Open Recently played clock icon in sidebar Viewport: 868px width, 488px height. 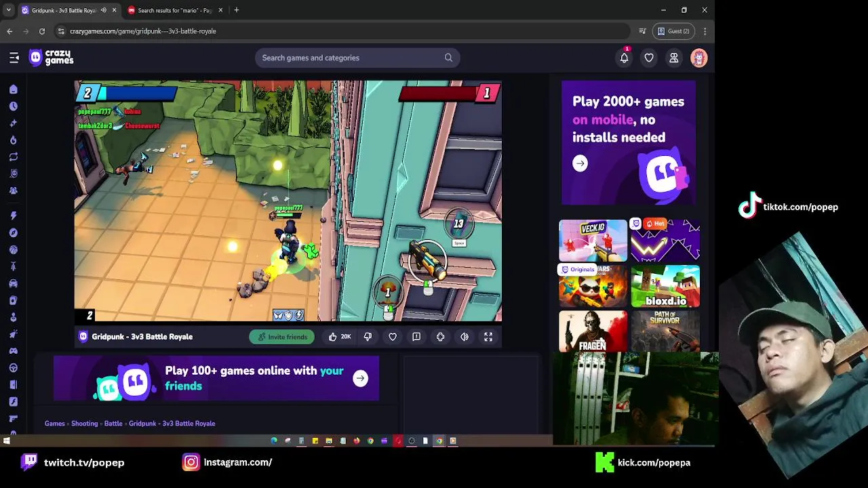point(13,106)
